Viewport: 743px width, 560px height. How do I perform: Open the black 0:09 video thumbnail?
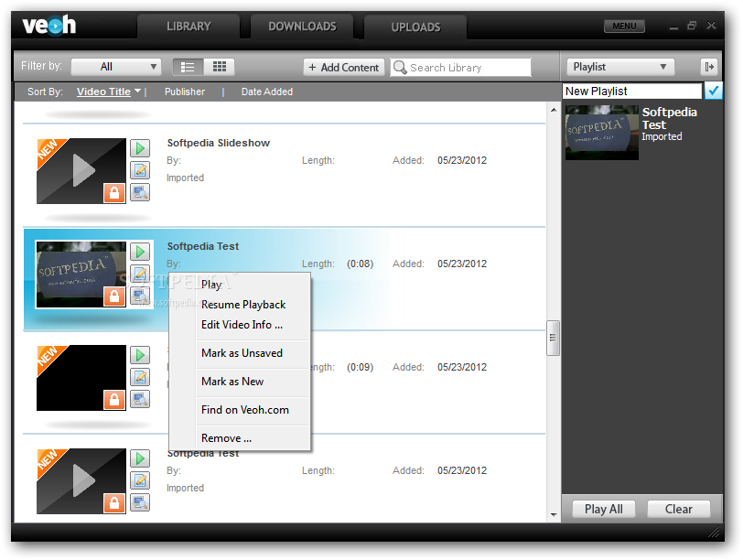(81, 378)
